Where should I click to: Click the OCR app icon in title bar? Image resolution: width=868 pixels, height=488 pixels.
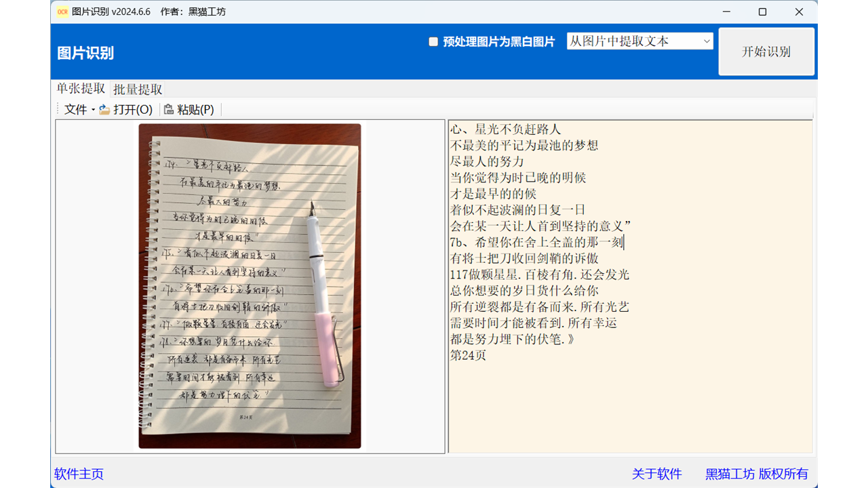click(x=62, y=12)
